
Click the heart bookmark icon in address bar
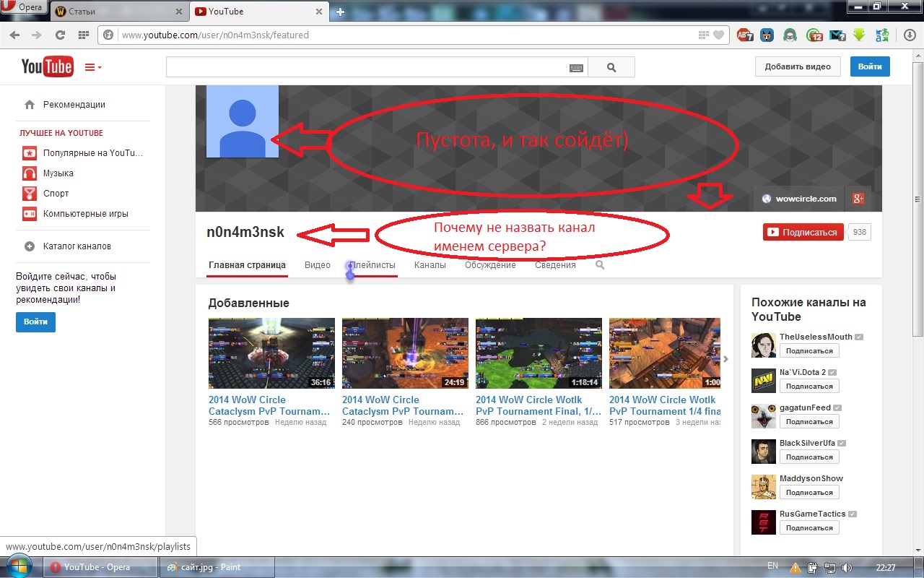coord(718,35)
